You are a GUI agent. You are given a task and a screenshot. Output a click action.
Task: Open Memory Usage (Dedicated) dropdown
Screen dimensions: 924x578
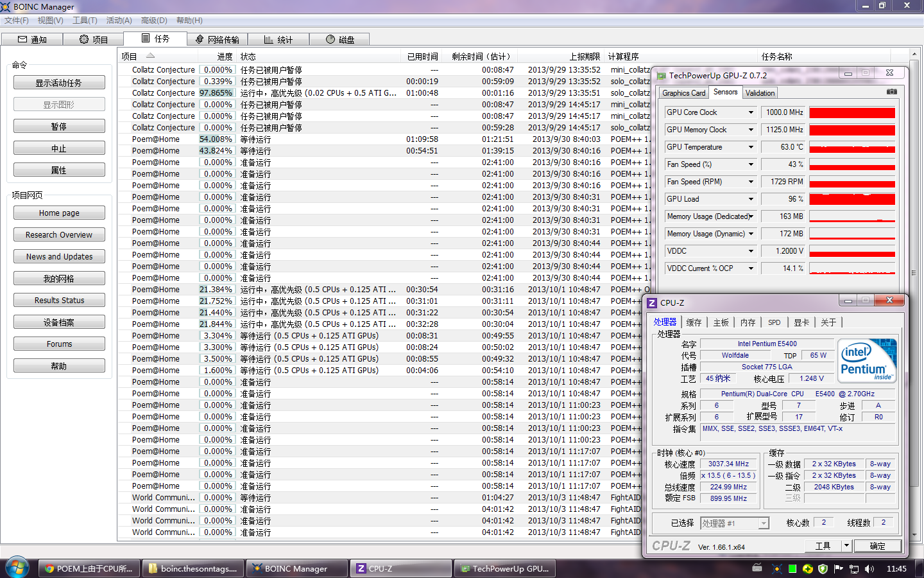pyautogui.click(x=750, y=216)
